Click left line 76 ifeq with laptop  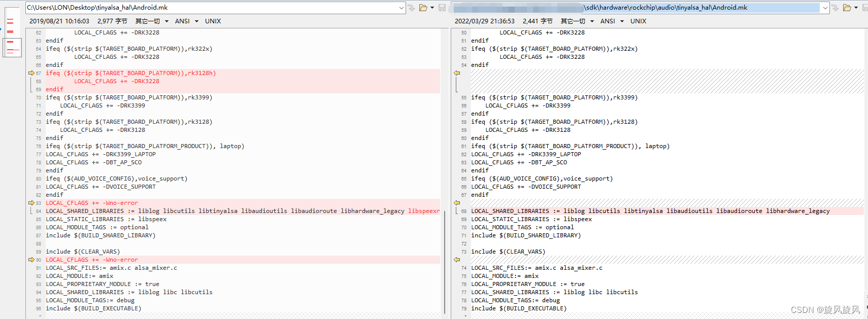(x=145, y=146)
